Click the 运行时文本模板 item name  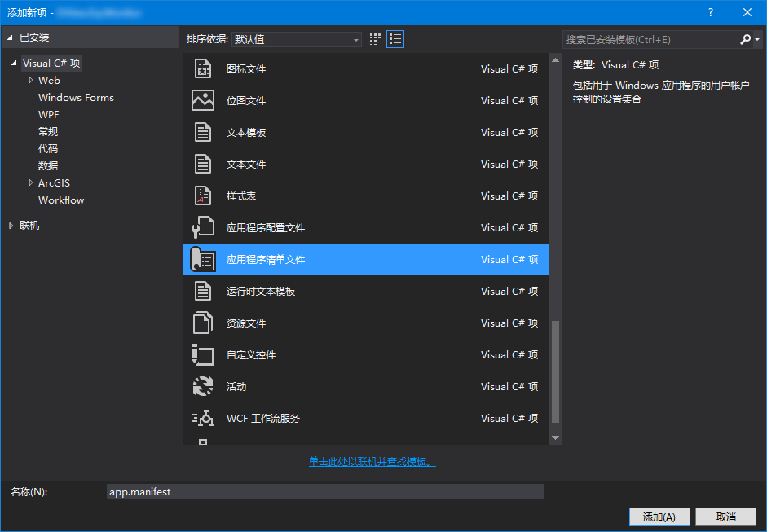pos(261,292)
